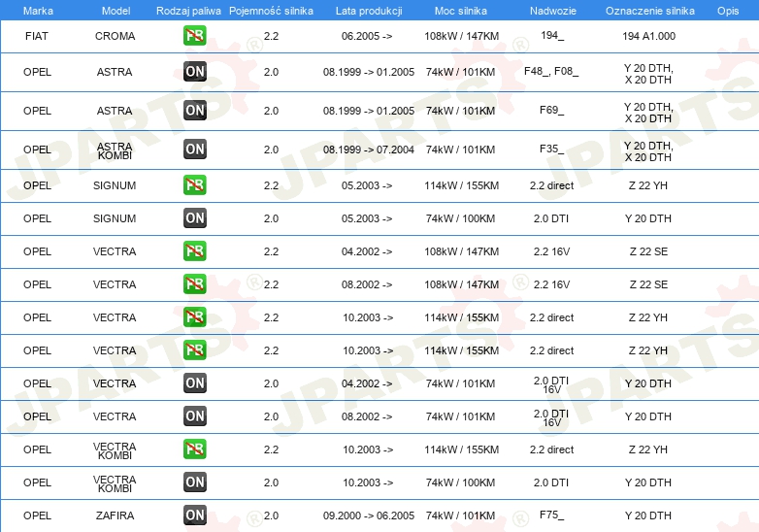This screenshot has width=759, height=532.
Task: Click 2.0 DTI 16V in the 04.2002 VECTRA row
Action: pos(551,384)
